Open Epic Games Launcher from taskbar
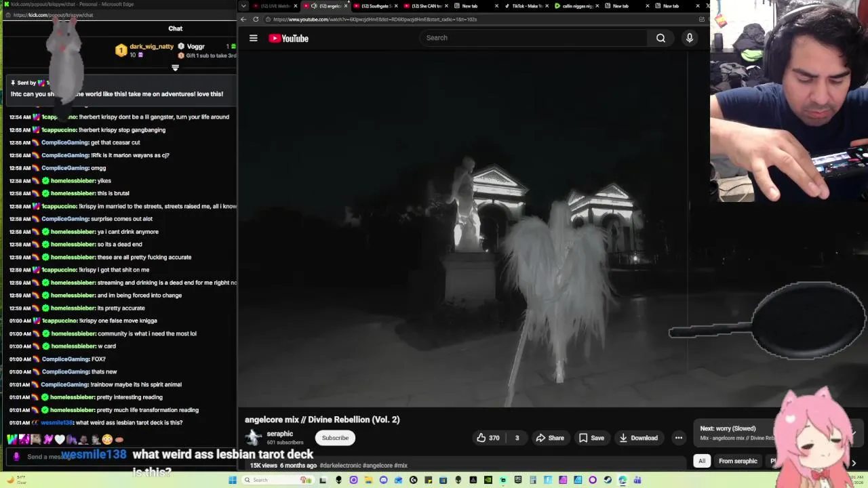The image size is (868, 488). 517,480
